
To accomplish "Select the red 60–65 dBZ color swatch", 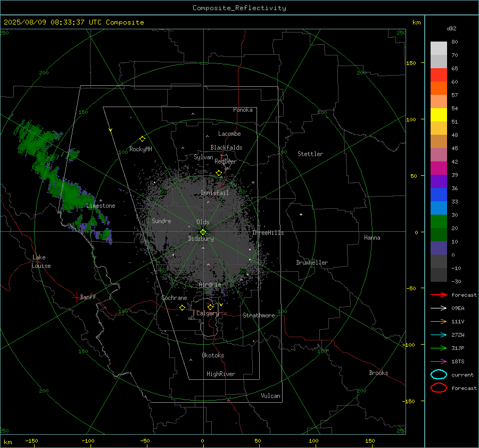I will [x=439, y=75].
